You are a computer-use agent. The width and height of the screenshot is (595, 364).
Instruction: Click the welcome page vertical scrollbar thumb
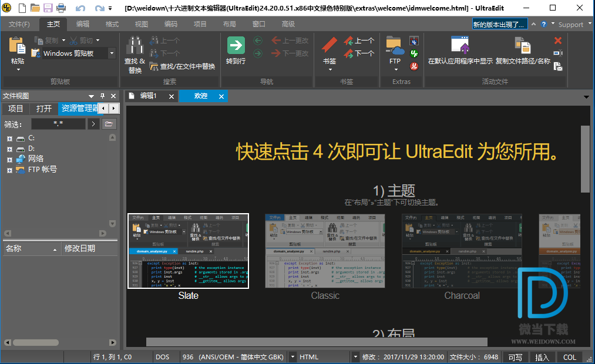[585, 159]
